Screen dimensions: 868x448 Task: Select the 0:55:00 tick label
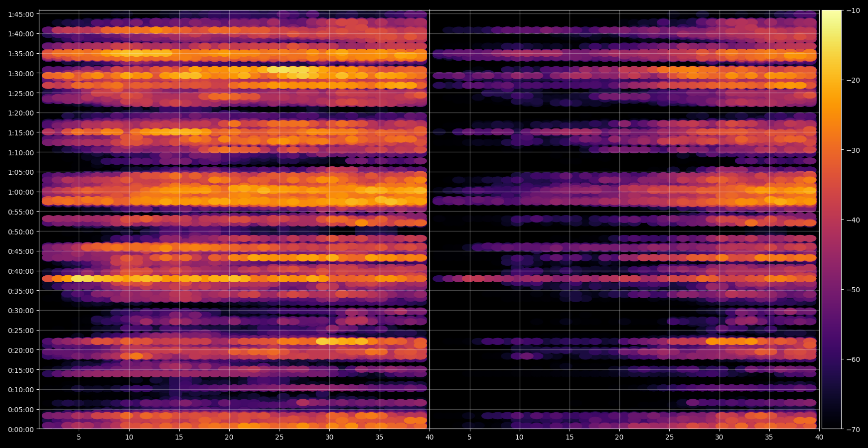point(21,212)
